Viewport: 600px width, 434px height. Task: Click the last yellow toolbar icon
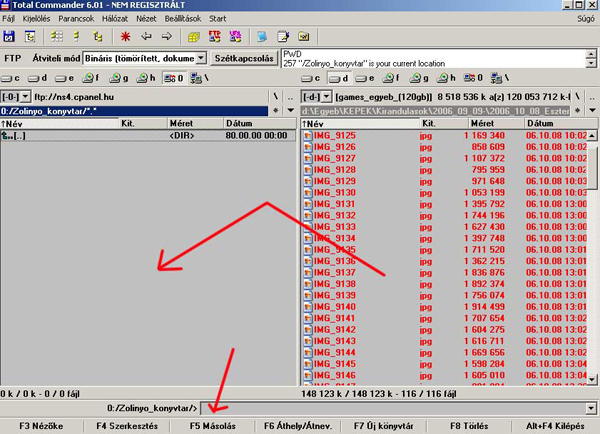coord(304,37)
